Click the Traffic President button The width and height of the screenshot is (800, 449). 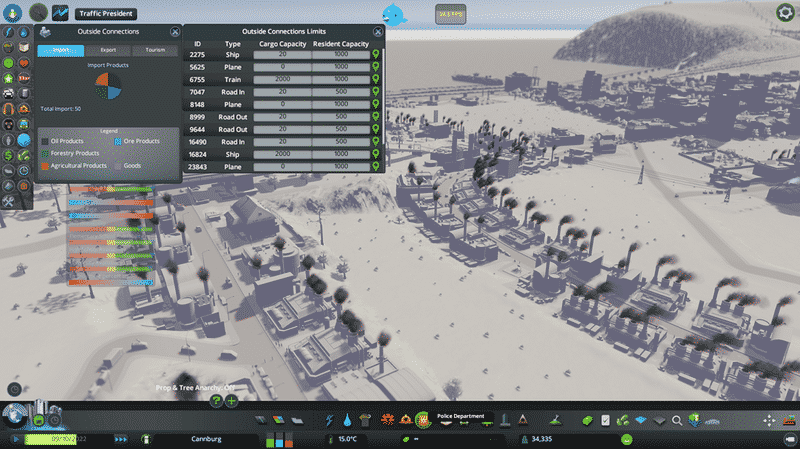pos(106,14)
